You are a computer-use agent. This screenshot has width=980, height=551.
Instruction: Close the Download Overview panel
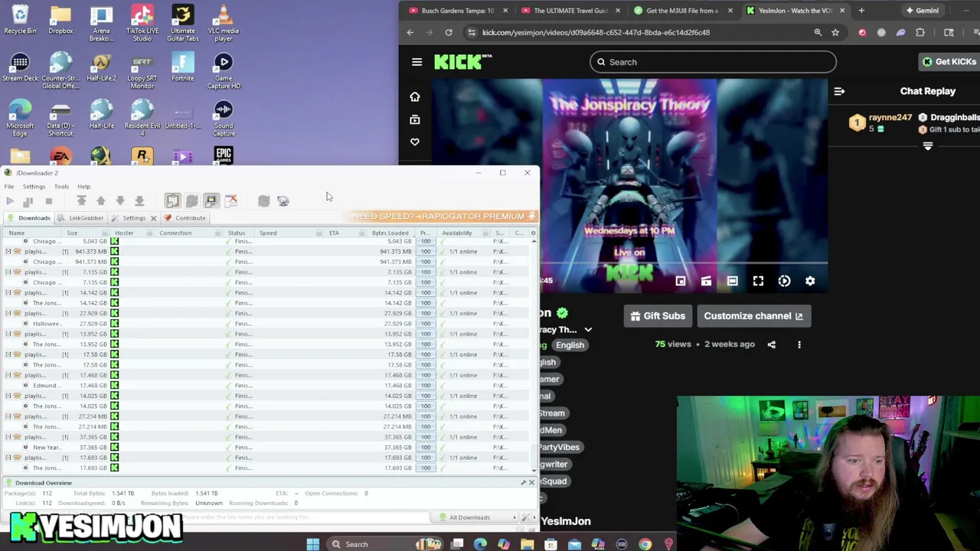click(x=531, y=483)
